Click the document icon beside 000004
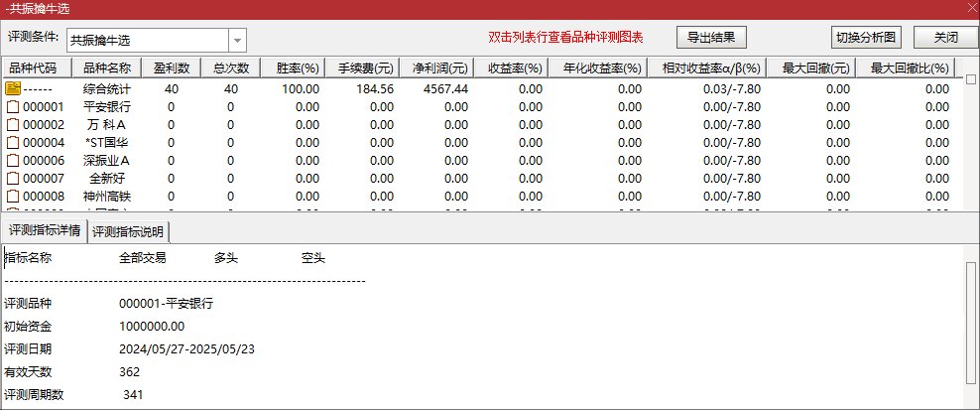This screenshot has height=410, width=980. click(x=13, y=143)
